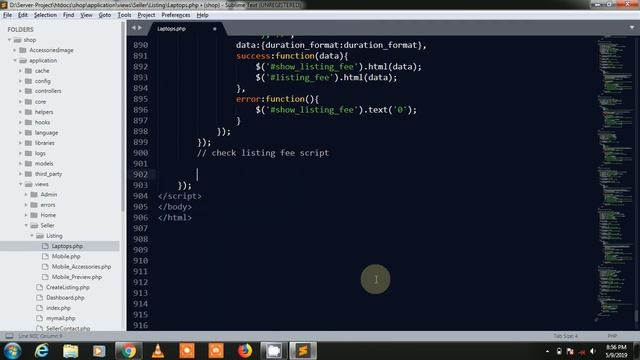640x360 pixels.
Task: Select the third_party folder
Action: click(48, 174)
